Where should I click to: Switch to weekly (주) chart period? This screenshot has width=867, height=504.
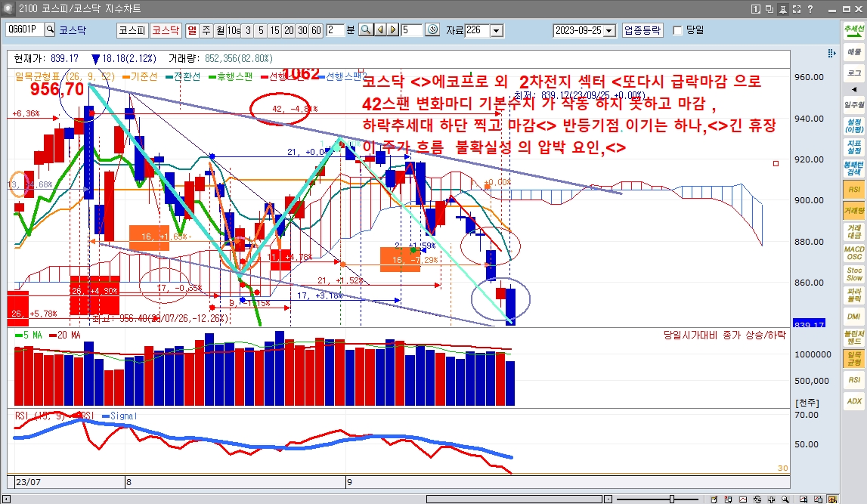206,30
